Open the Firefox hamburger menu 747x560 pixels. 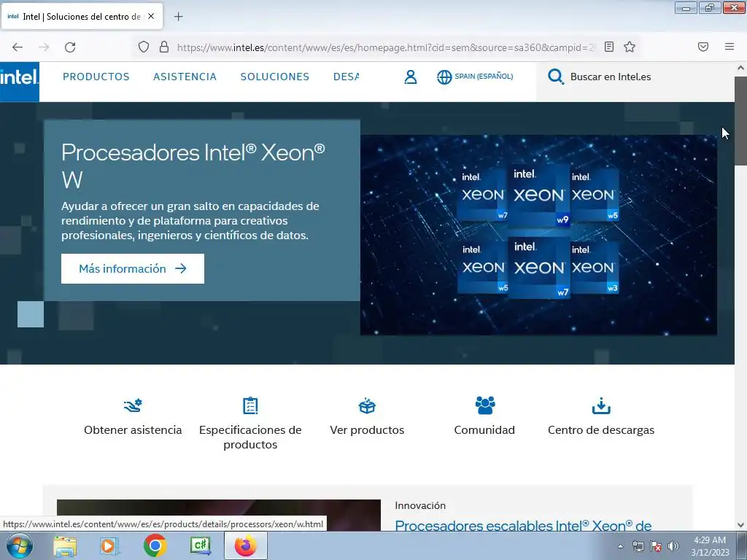[x=729, y=47]
